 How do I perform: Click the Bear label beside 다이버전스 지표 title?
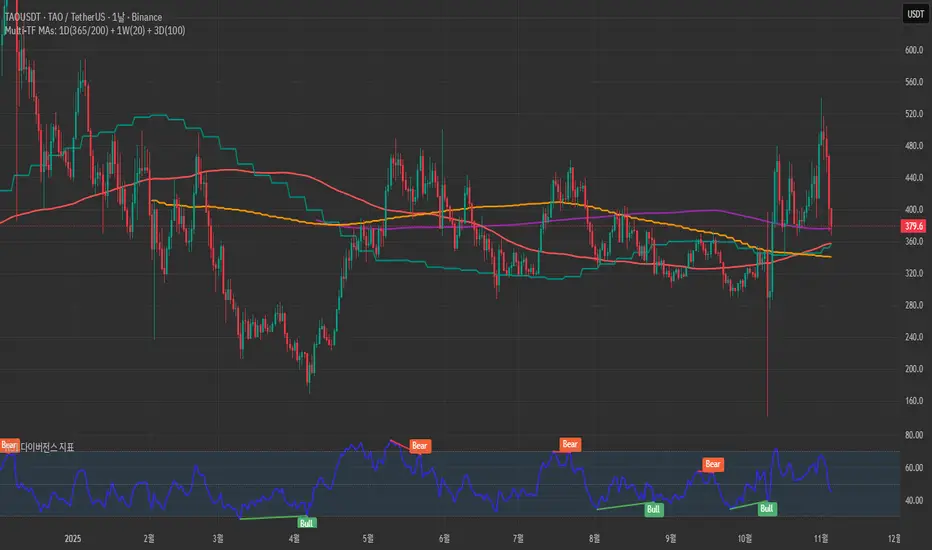tap(9, 445)
